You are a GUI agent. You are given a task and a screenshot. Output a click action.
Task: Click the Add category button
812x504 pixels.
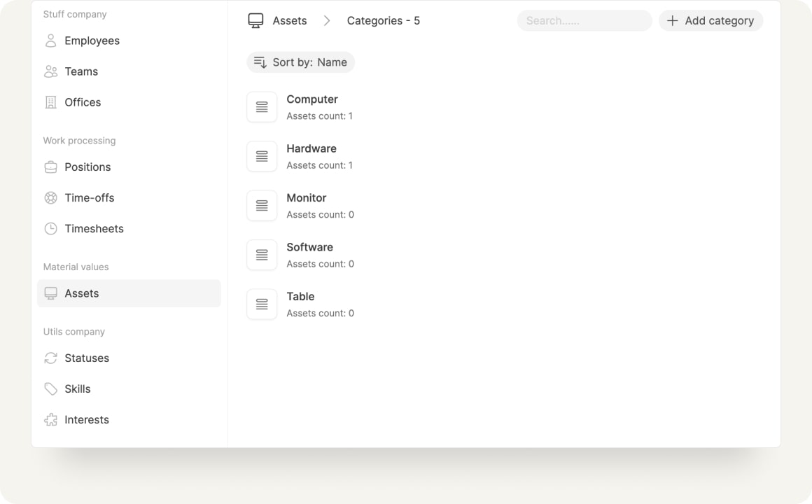[x=710, y=20]
